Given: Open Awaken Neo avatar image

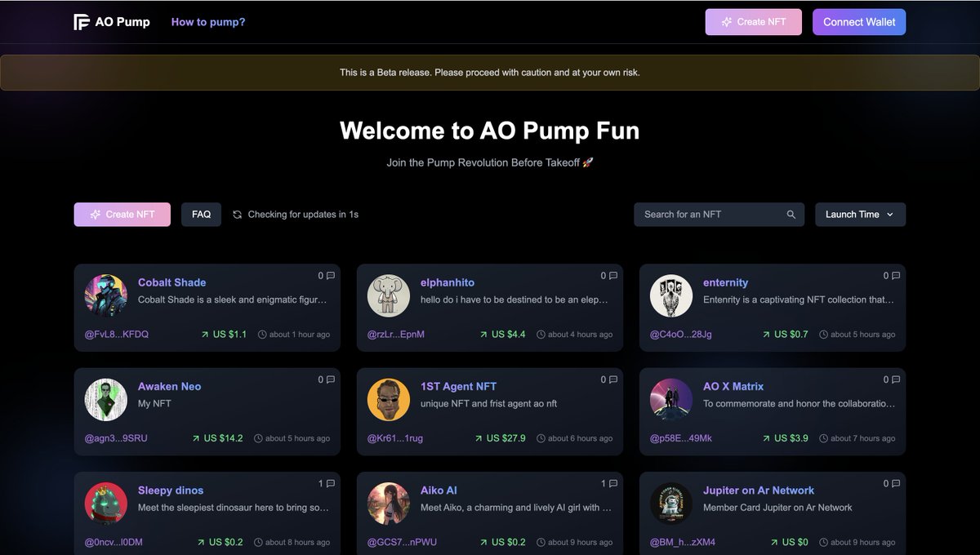Looking at the screenshot, I should (x=106, y=399).
